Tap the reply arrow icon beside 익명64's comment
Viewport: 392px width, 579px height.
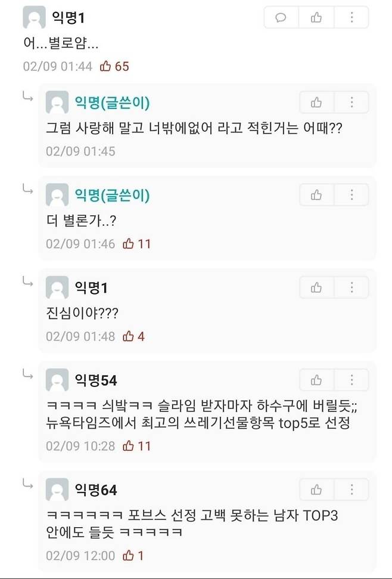click(x=28, y=484)
